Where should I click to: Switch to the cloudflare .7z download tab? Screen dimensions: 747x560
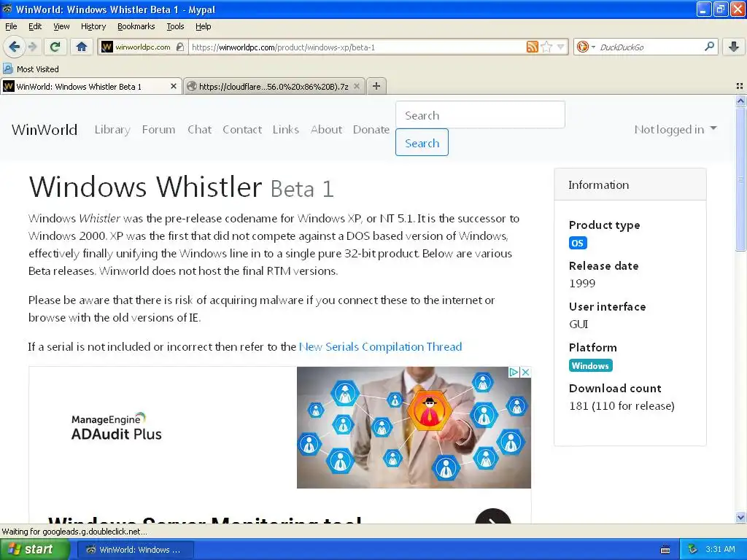point(274,86)
